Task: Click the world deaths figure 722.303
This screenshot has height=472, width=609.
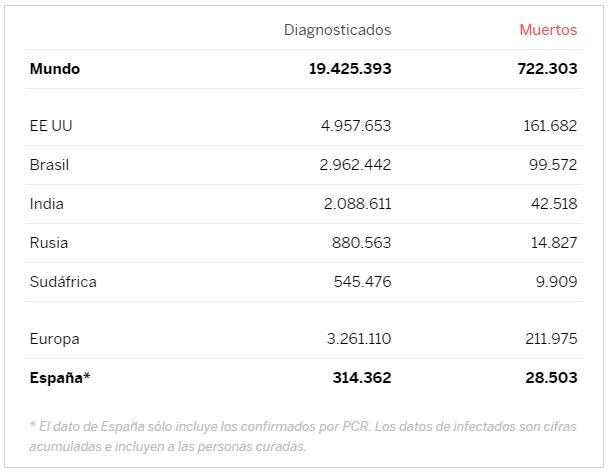Action: click(546, 69)
